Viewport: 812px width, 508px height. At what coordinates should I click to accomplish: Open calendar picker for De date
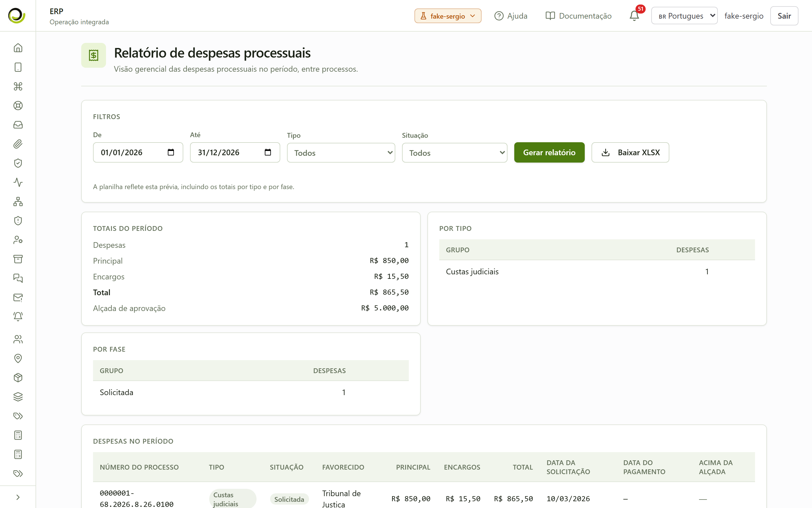171,152
